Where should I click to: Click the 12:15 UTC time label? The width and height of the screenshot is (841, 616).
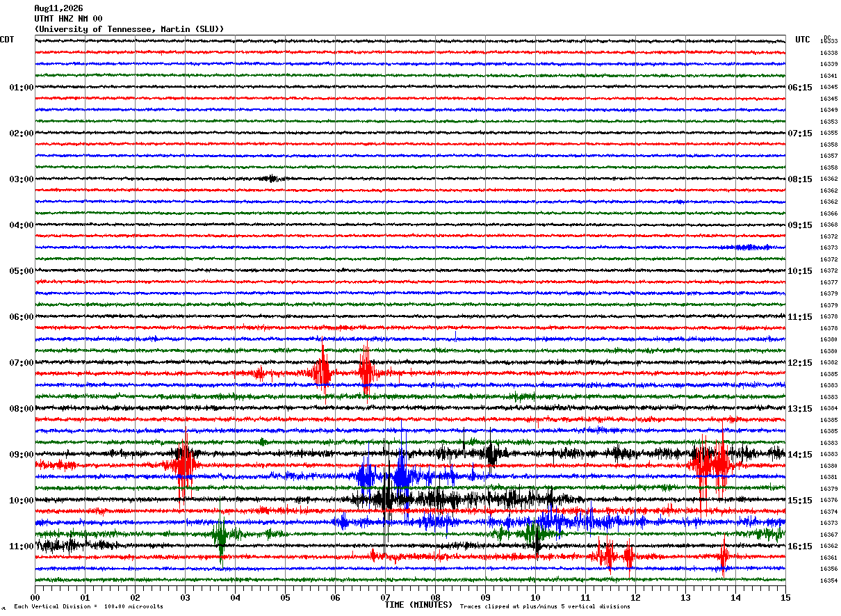pyautogui.click(x=800, y=363)
